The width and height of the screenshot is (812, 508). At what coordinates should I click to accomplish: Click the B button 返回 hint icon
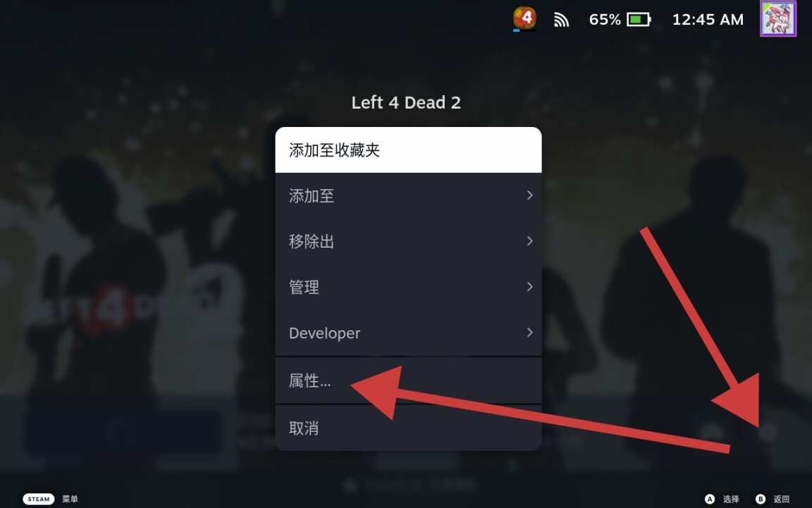pyautogui.click(x=761, y=499)
